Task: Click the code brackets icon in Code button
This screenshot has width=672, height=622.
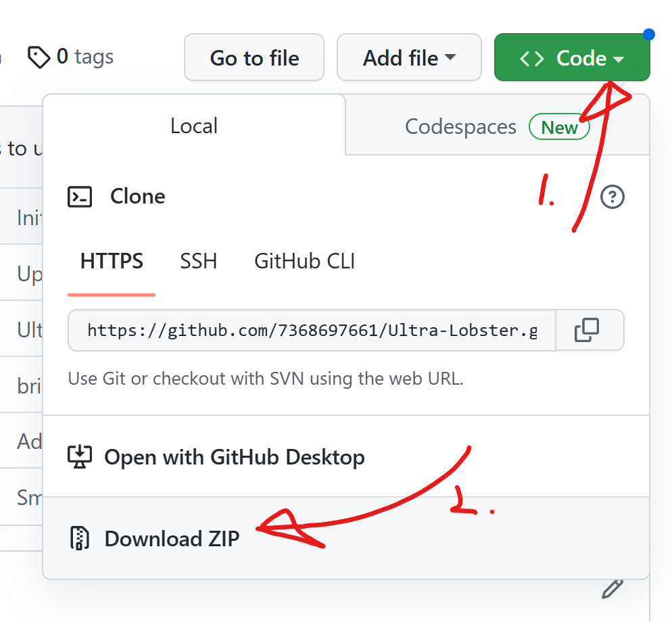Action: 531,57
